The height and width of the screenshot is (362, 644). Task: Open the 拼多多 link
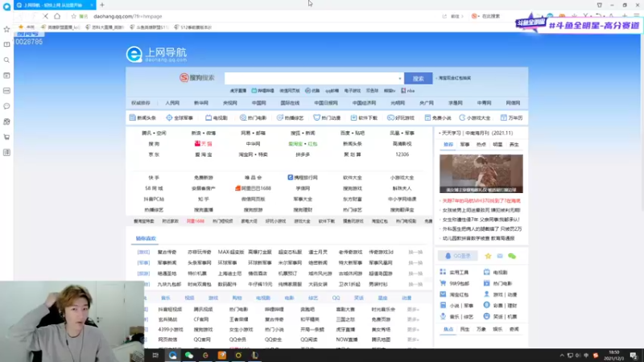coord(303,154)
